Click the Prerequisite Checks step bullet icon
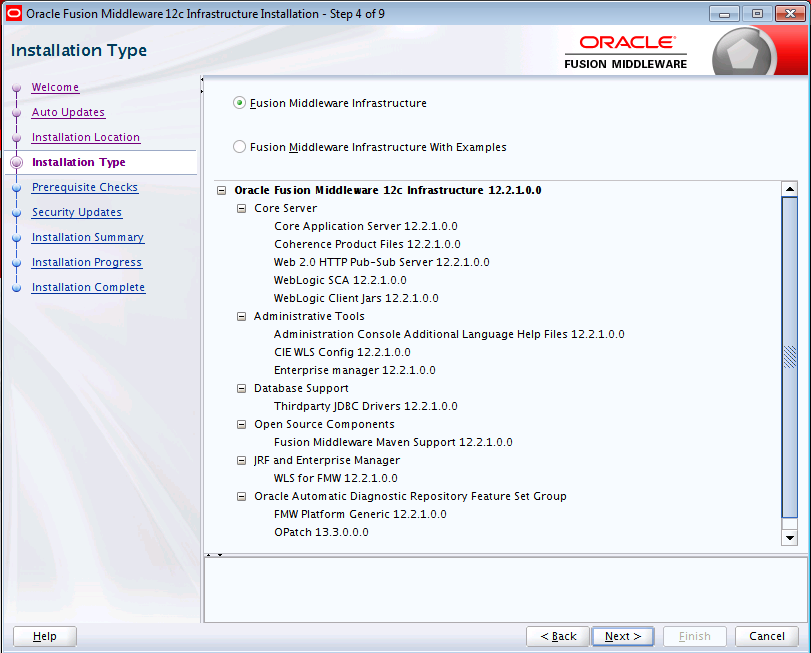 click(x=17, y=188)
